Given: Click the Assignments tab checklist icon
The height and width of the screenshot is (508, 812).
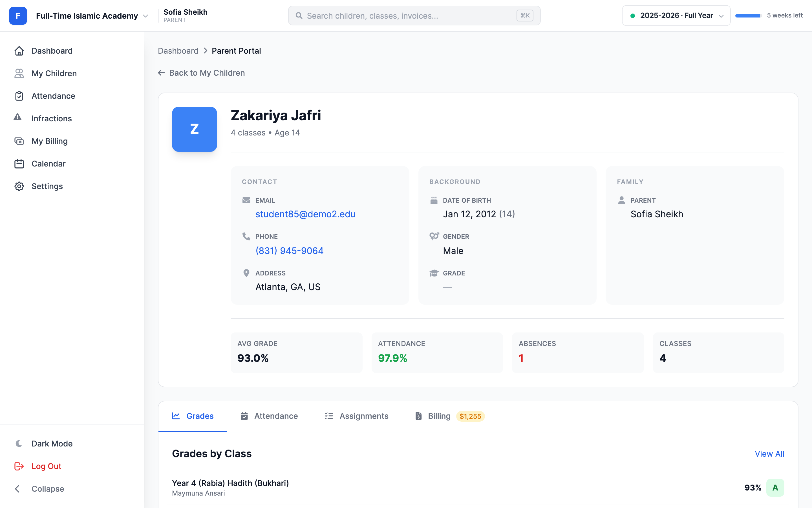Looking at the screenshot, I should tap(329, 416).
